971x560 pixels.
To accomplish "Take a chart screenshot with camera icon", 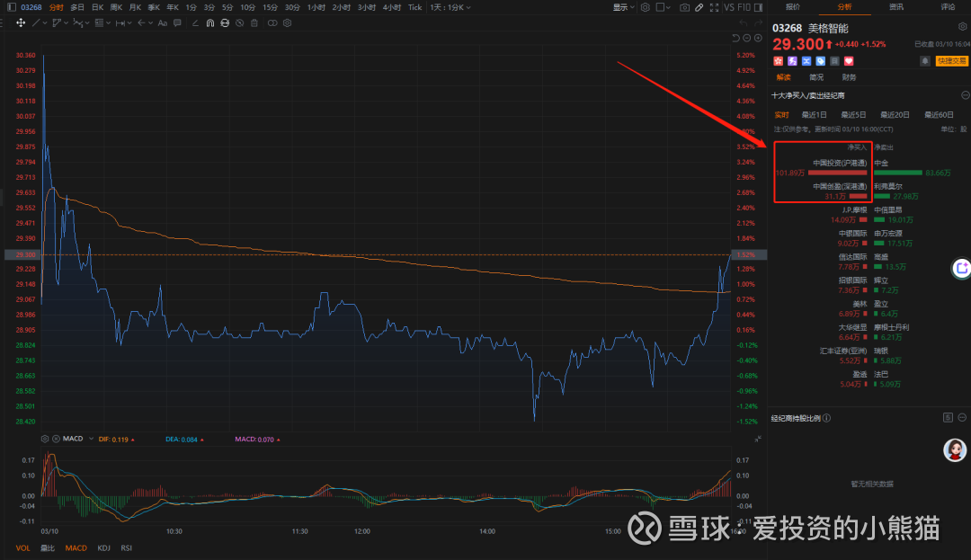I will click(x=684, y=7).
